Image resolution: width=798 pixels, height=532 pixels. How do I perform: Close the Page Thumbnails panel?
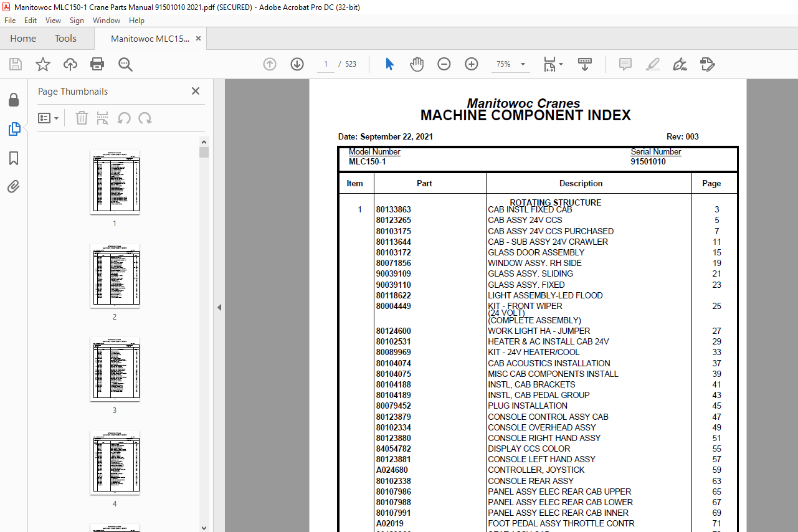coord(196,91)
